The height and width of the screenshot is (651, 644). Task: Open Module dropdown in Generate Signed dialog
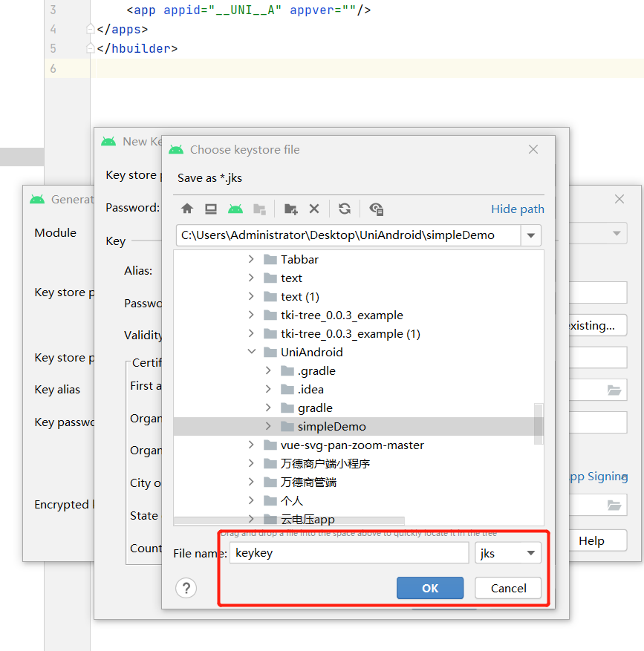click(x=617, y=233)
